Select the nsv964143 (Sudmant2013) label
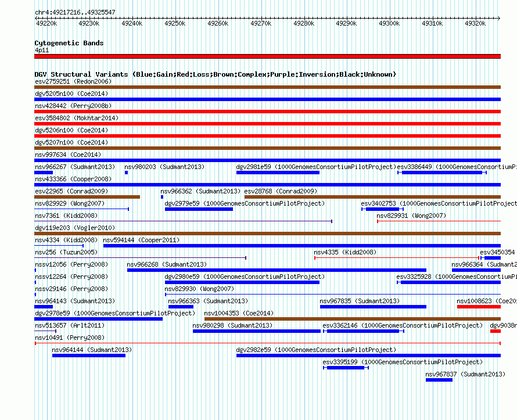 pyautogui.click(x=75, y=301)
